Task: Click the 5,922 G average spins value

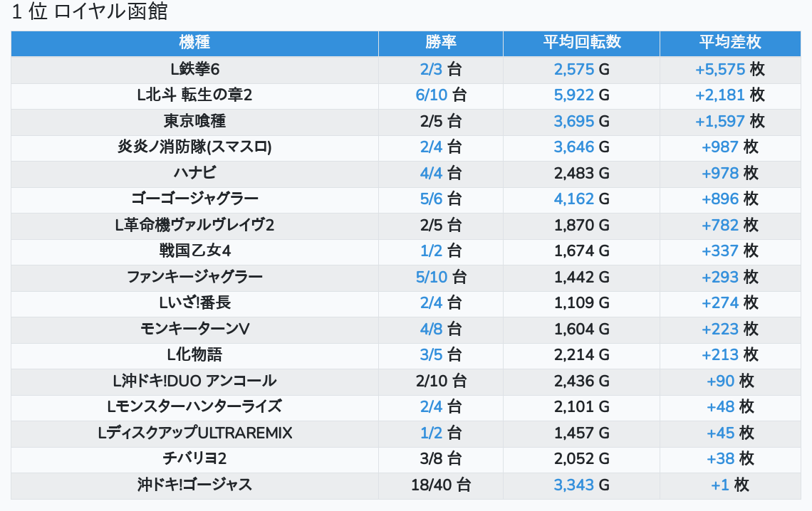Action: pyautogui.click(x=574, y=95)
